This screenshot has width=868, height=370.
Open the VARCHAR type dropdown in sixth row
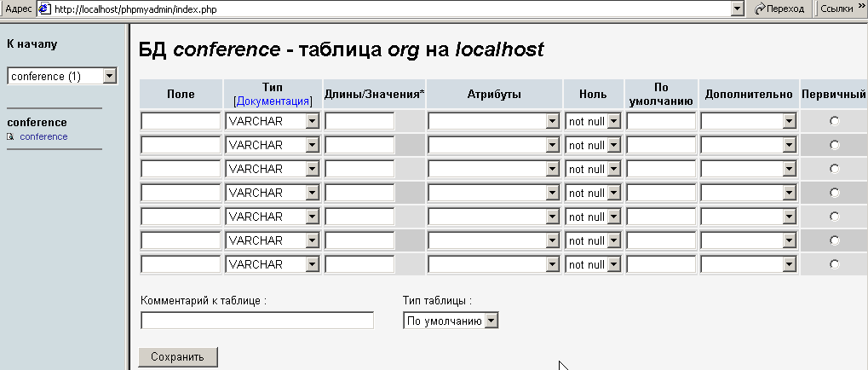pyautogui.click(x=273, y=240)
